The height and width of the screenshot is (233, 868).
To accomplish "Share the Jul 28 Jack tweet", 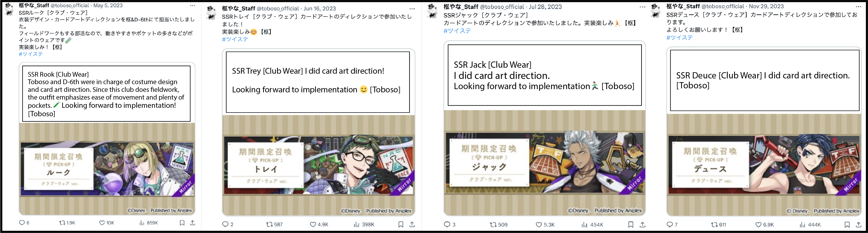I will 643,224.
